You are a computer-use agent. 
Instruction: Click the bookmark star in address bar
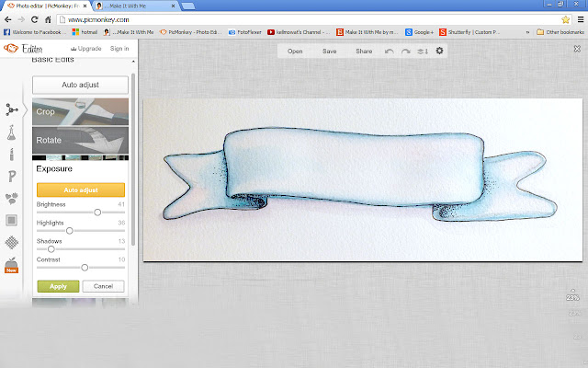point(566,19)
